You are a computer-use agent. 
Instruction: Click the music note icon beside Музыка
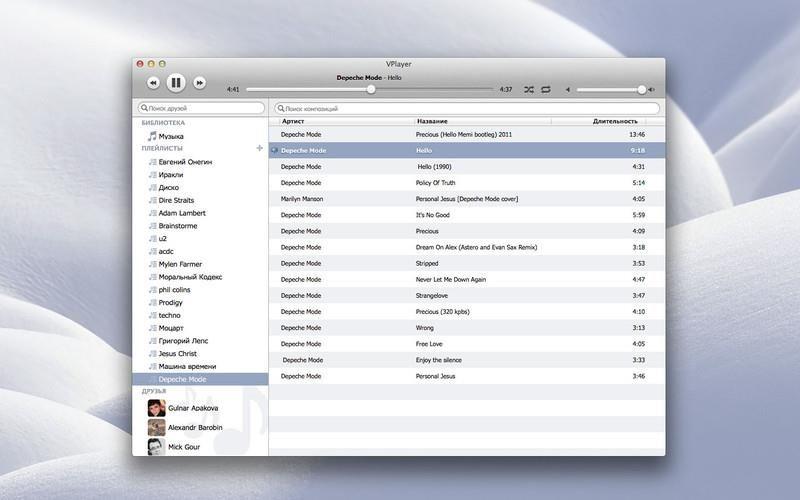(152, 136)
